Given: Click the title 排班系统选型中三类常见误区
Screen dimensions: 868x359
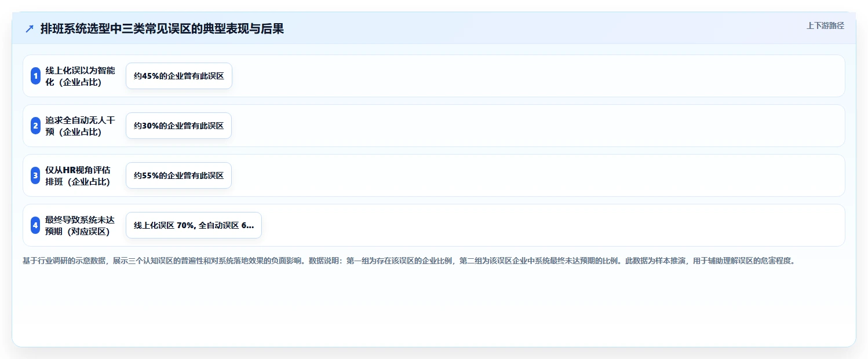Looking at the screenshot, I should tap(162, 29).
